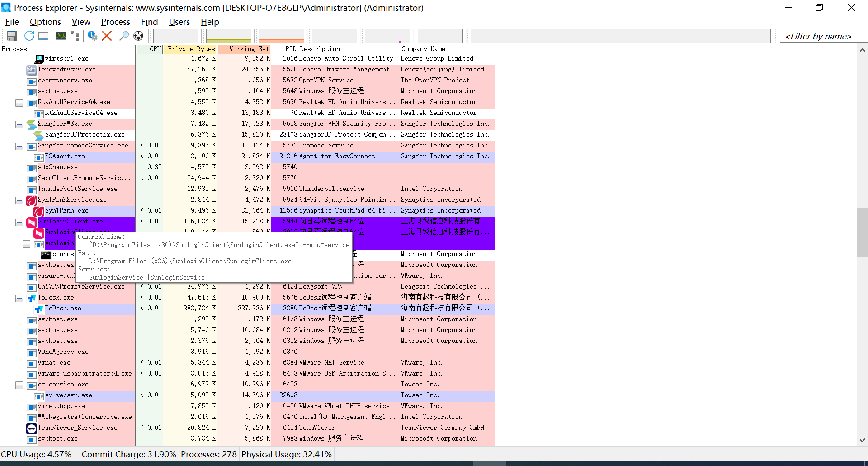Select the SunloginClient.exe parent icon
Screen dimensions: 868x466
pyautogui.click(x=32, y=222)
